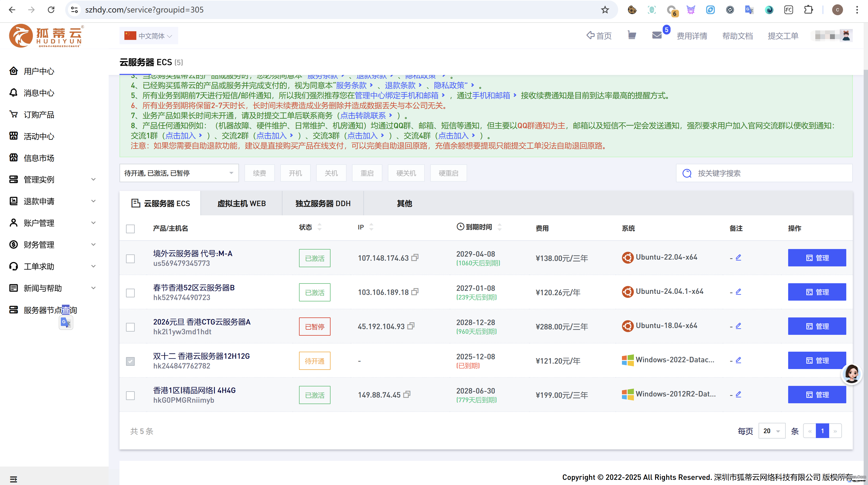Open the mail messages icon with badge
This screenshot has width=868, height=485.
pos(657,35)
